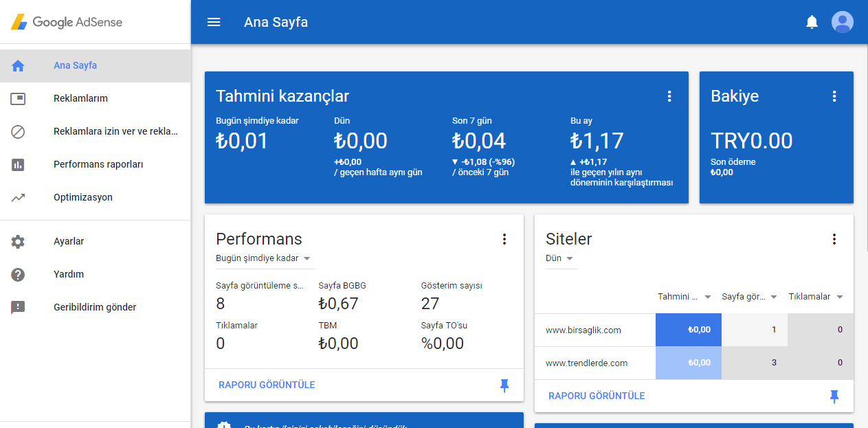The image size is (868, 428).
Task: Open Bakiye card three-dot menu
Action: (x=834, y=96)
